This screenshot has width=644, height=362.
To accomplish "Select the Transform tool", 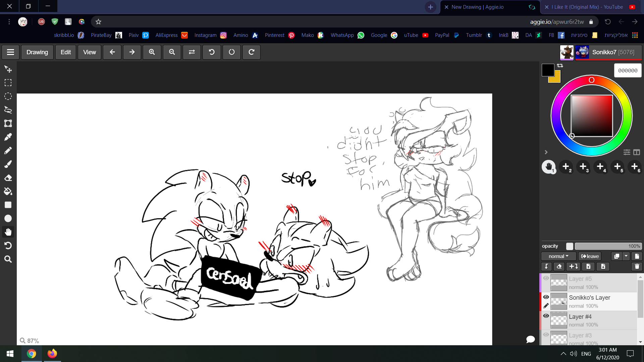I will click(x=8, y=123).
